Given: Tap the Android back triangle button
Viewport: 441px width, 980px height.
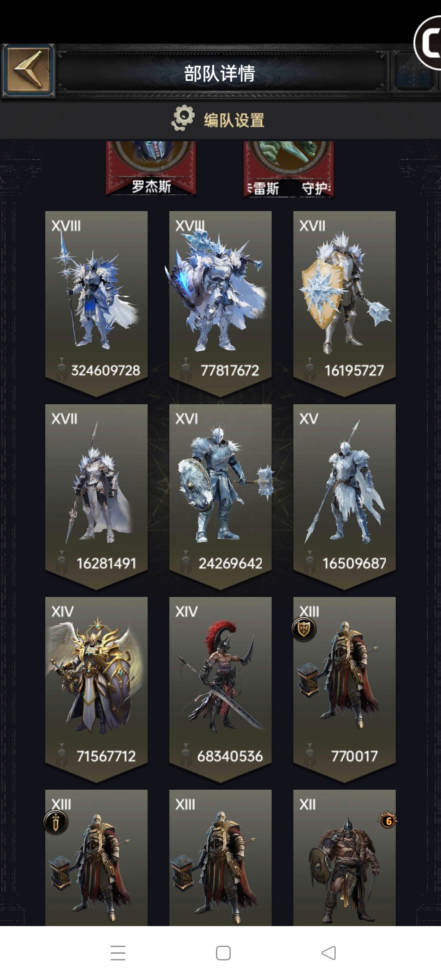Looking at the screenshot, I should coord(329,953).
